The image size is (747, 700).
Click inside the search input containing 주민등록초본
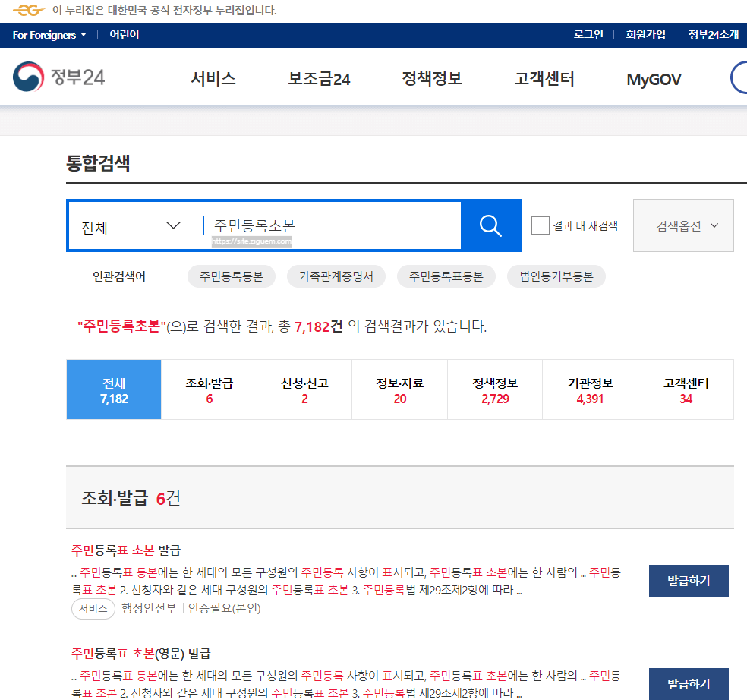pyautogui.click(x=304, y=225)
